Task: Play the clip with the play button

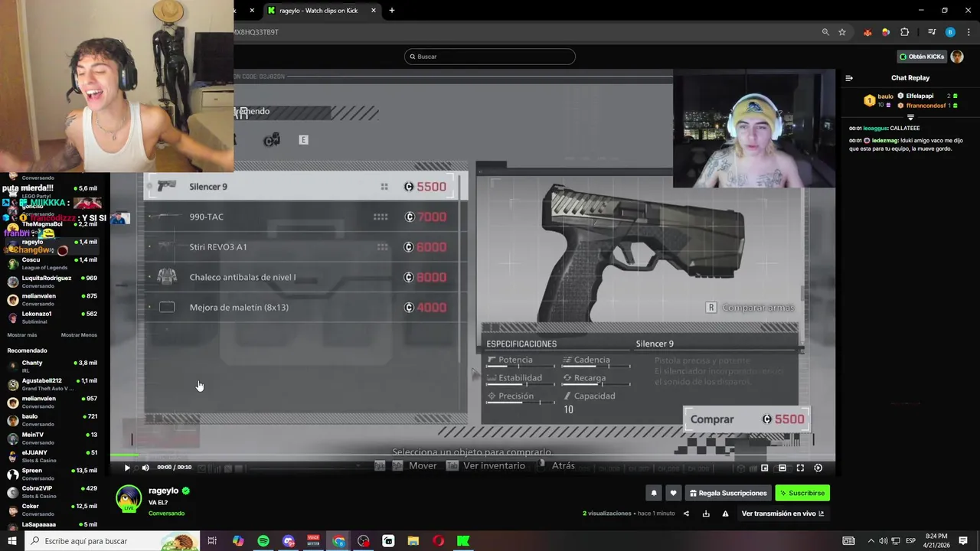Action: click(x=127, y=468)
